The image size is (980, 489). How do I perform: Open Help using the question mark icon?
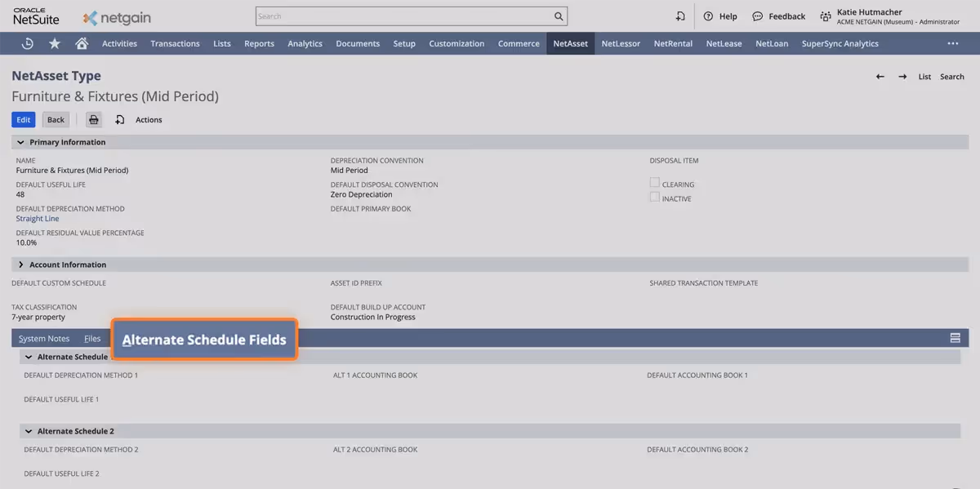(708, 16)
